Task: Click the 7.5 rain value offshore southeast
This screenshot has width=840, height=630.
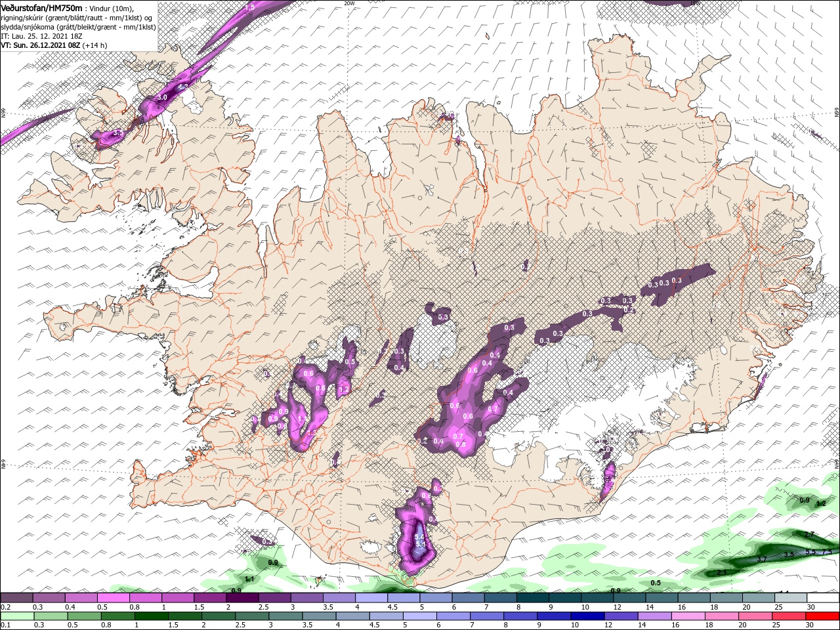Action: click(827, 552)
